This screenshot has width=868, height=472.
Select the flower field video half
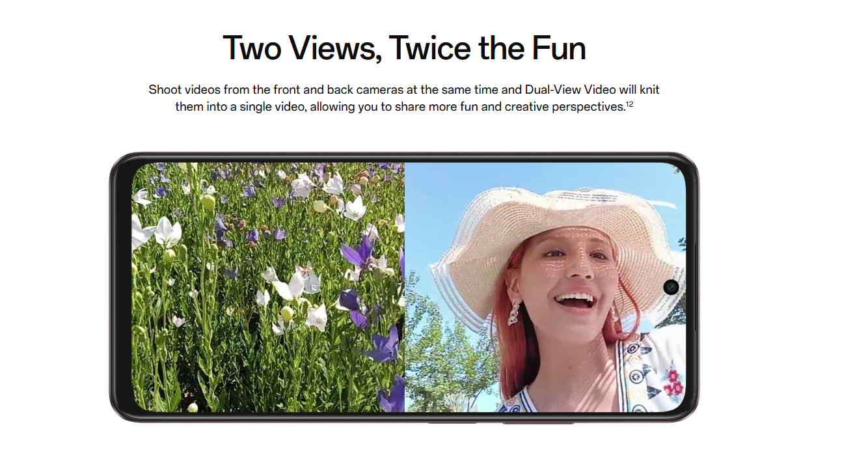click(x=268, y=287)
